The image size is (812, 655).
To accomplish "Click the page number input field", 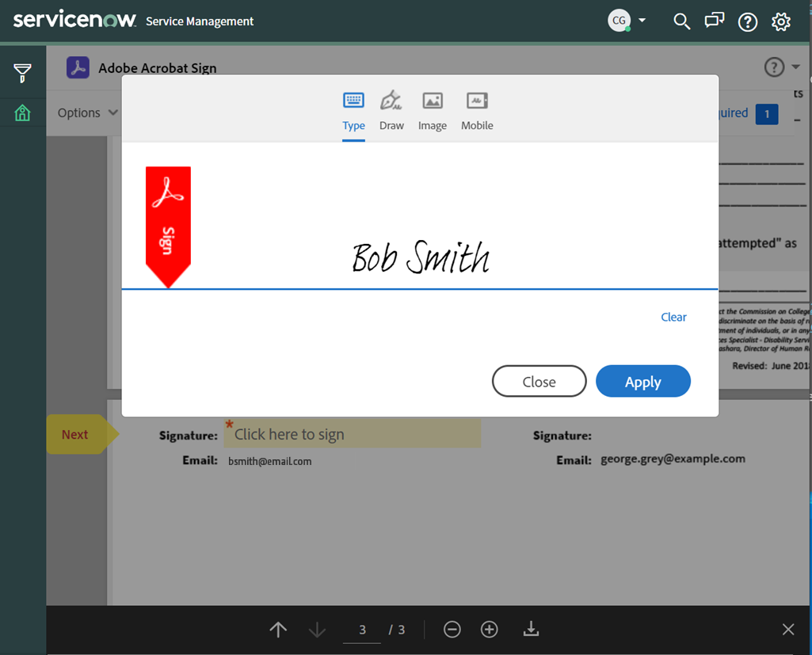I will pos(361,629).
